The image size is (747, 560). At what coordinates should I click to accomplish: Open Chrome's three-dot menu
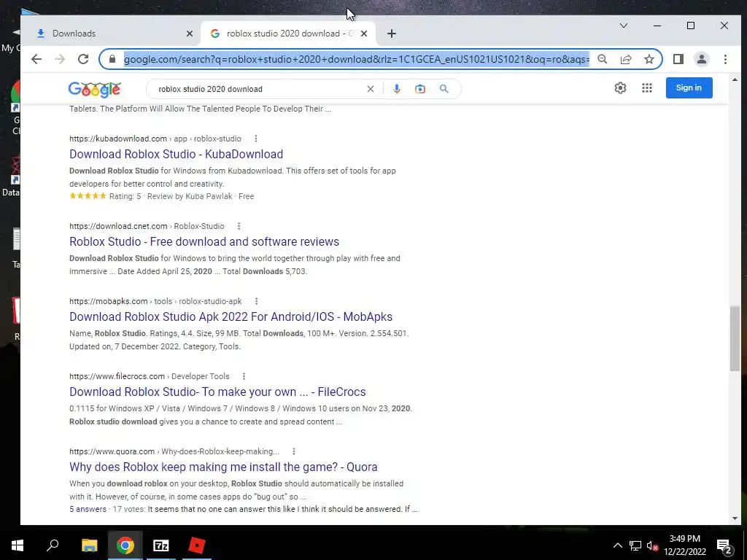pos(725,59)
